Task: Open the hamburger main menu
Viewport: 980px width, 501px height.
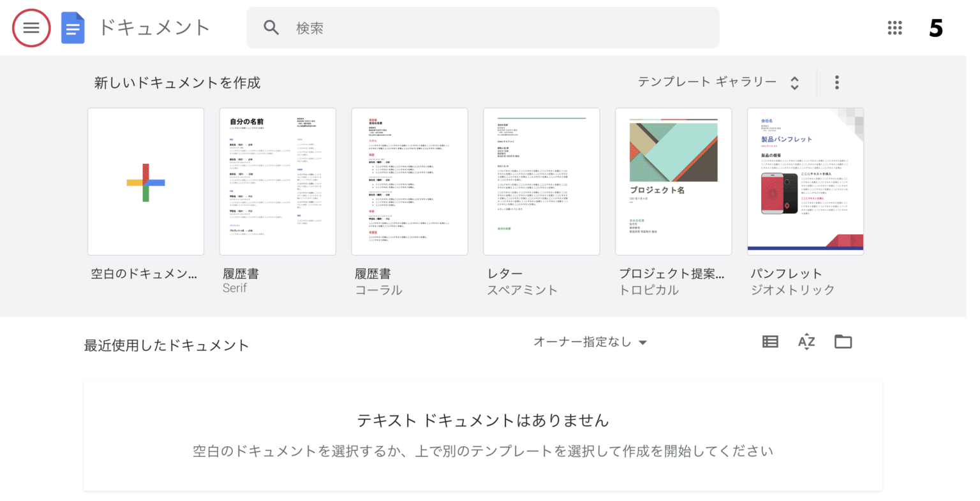Action: tap(31, 28)
